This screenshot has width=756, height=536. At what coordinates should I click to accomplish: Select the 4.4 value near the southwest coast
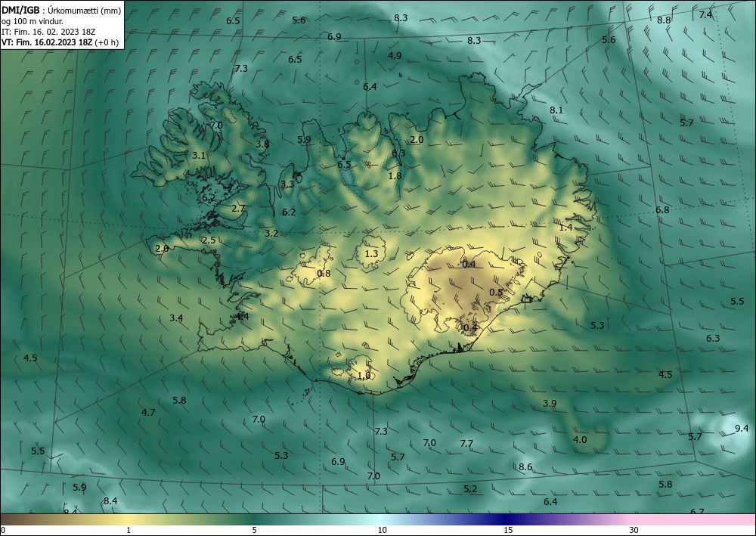(242, 316)
